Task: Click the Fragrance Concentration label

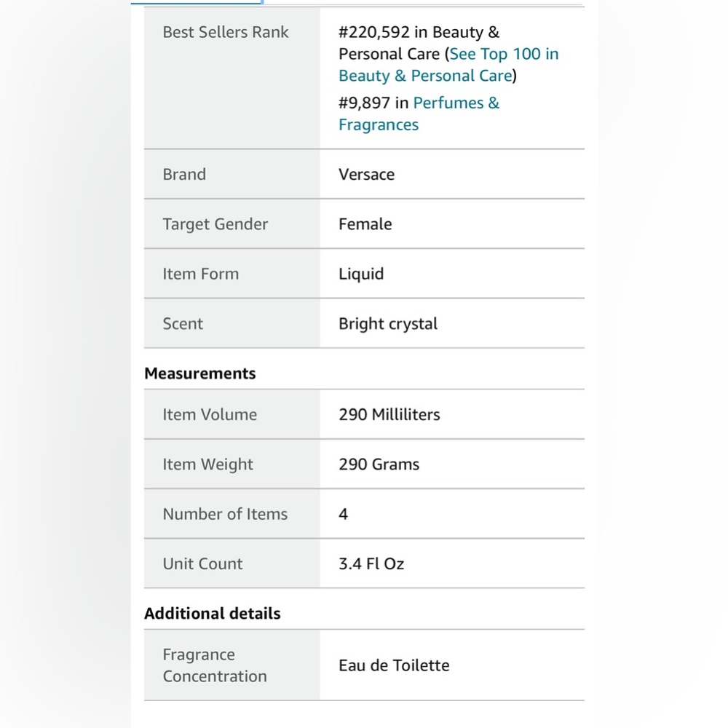Action: click(215, 665)
